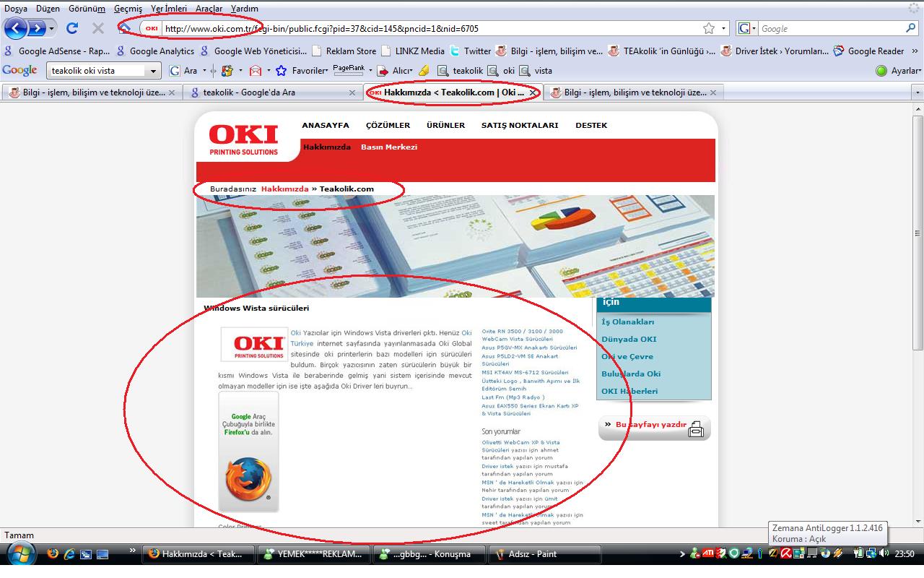Viewport: 924px width, 578px height.
Task: Expand the Ara button dropdown arrow
Action: tap(204, 71)
